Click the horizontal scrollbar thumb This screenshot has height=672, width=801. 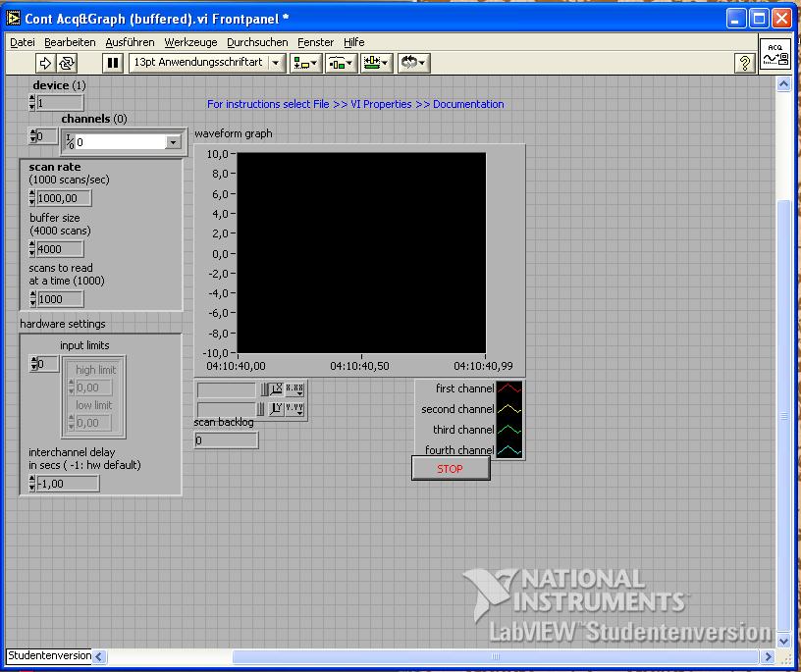pos(495,656)
